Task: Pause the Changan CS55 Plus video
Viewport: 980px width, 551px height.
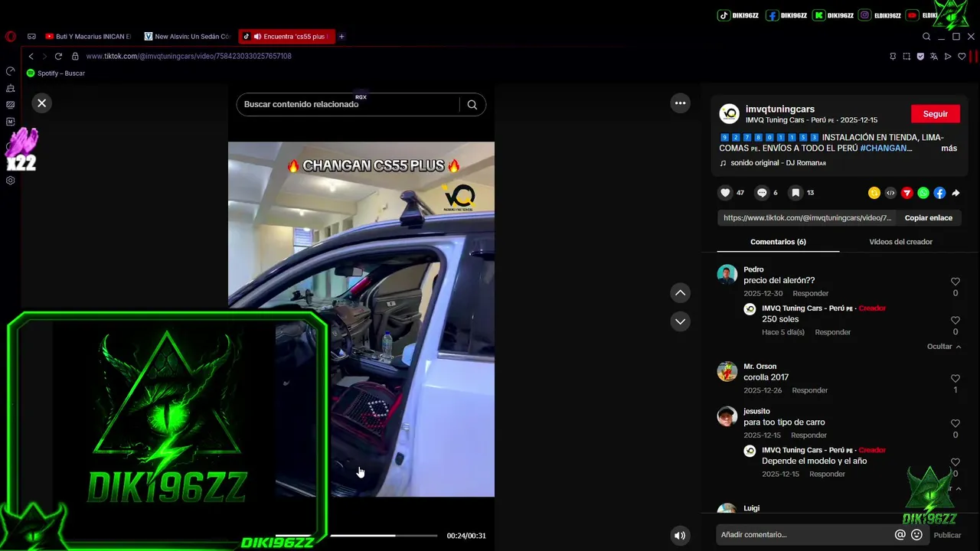Action: click(361, 319)
